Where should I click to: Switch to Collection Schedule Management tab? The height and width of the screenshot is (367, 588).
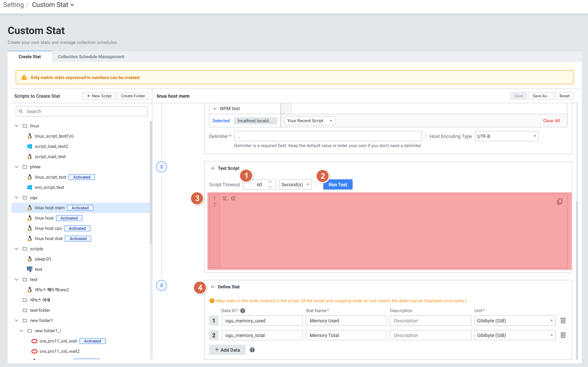tap(91, 57)
